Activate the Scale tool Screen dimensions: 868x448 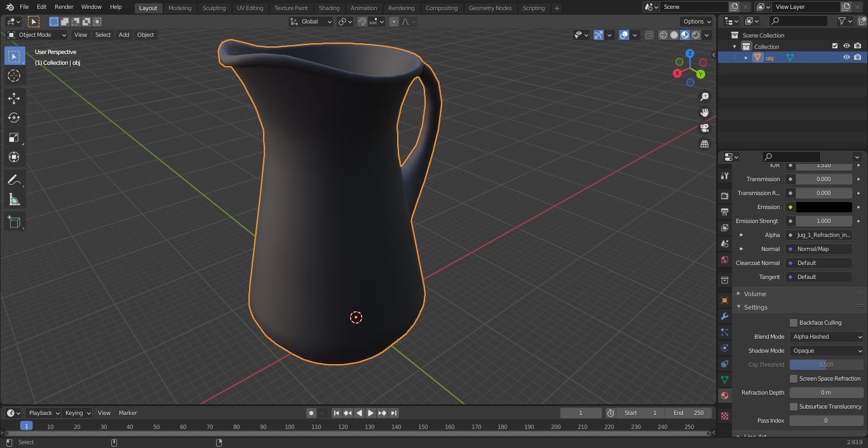click(14, 137)
